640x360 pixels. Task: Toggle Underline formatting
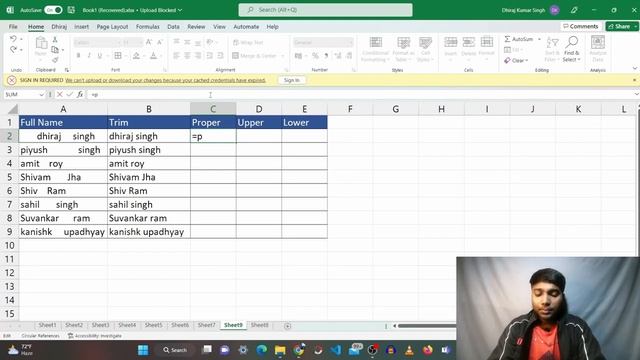pyautogui.click(x=100, y=56)
